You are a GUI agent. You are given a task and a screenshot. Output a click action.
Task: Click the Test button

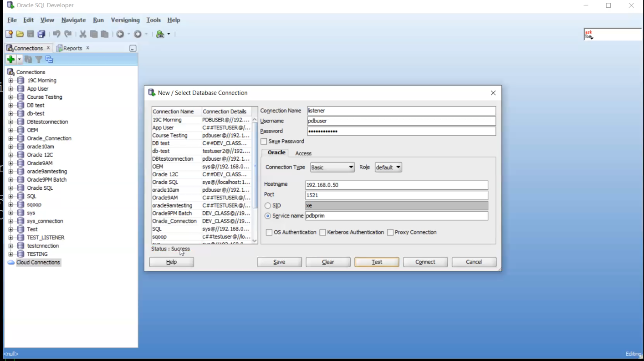[377, 262]
